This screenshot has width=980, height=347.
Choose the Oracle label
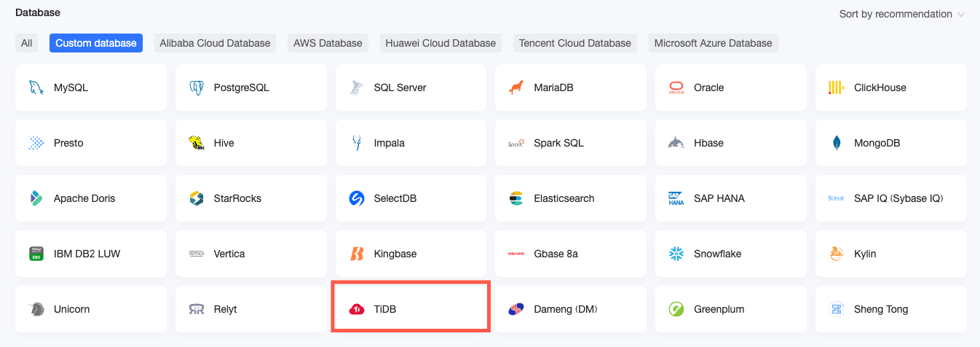tap(709, 87)
